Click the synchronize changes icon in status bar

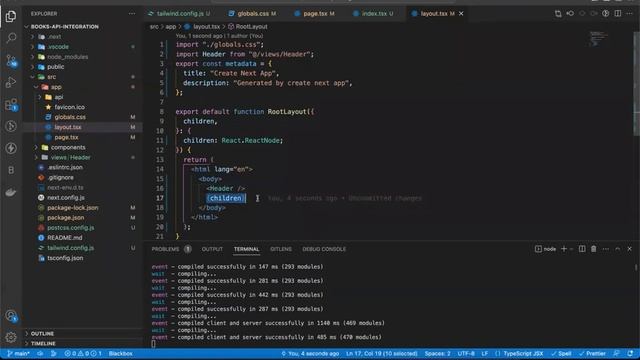point(40,353)
